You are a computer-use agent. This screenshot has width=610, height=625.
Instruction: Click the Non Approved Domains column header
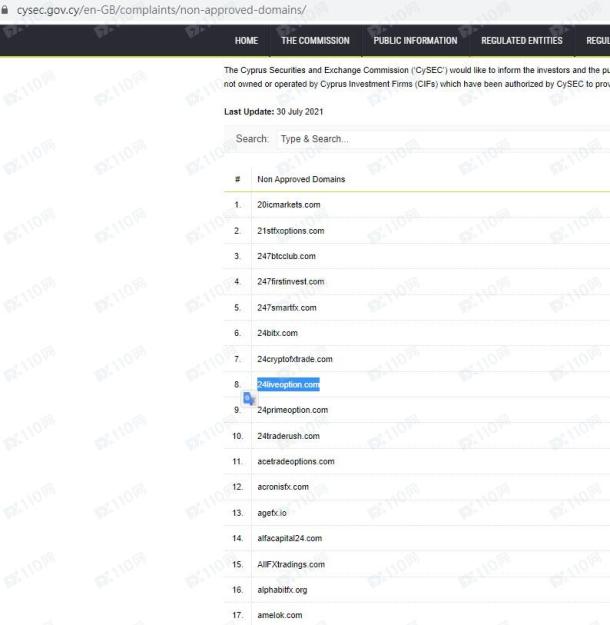(x=301, y=179)
